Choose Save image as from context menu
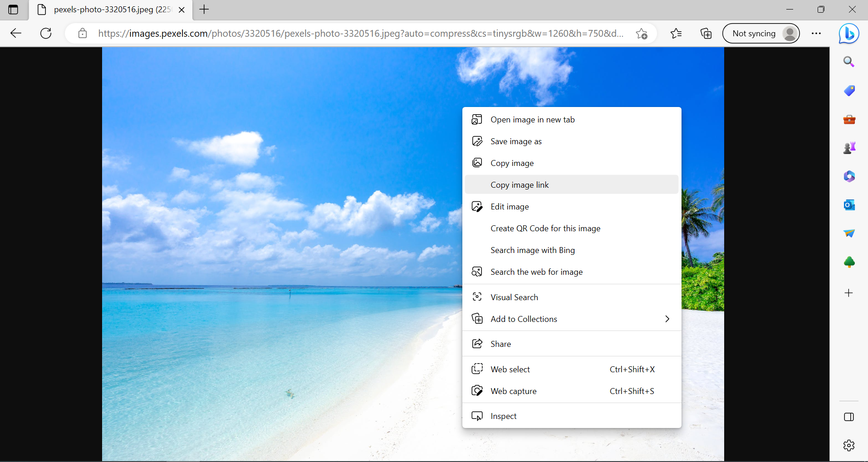The width and height of the screenshot is (868, 462). point(516,141)
